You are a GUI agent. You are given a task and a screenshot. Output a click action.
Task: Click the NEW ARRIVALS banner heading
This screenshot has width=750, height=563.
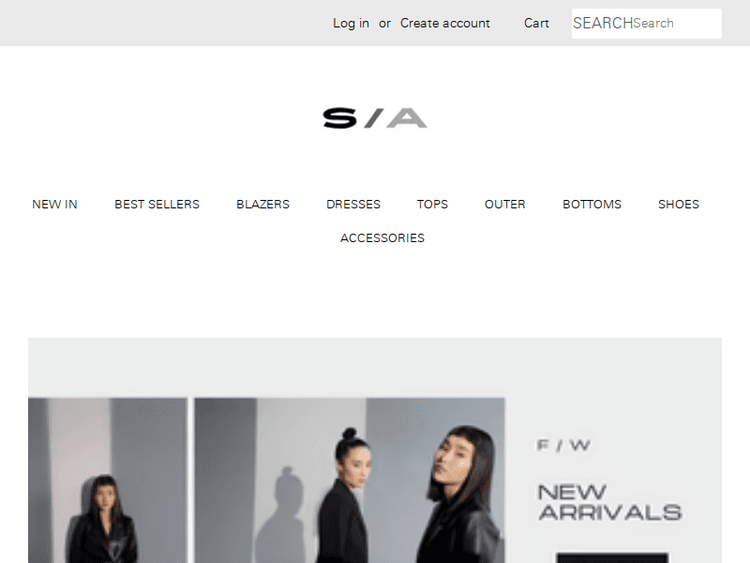tap(609, 502)
